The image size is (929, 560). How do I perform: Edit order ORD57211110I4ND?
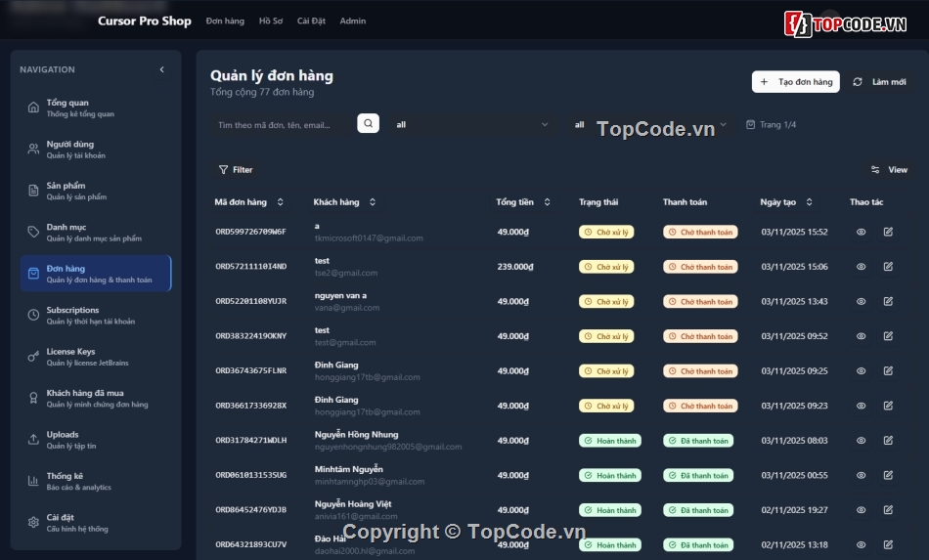pos(888,267)
